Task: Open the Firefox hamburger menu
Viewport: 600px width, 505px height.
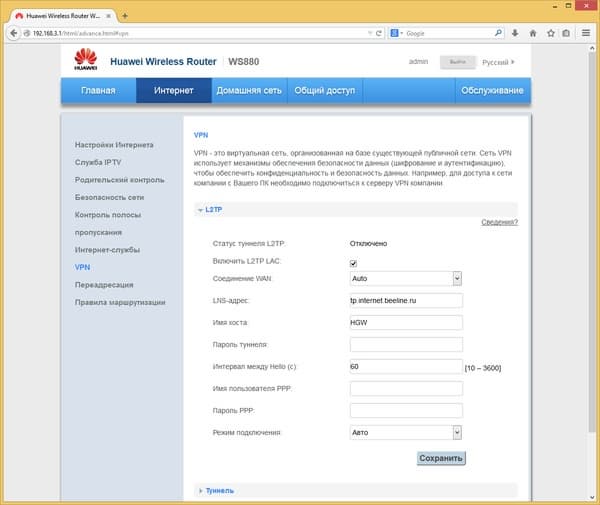Action: tap(586, 33)
